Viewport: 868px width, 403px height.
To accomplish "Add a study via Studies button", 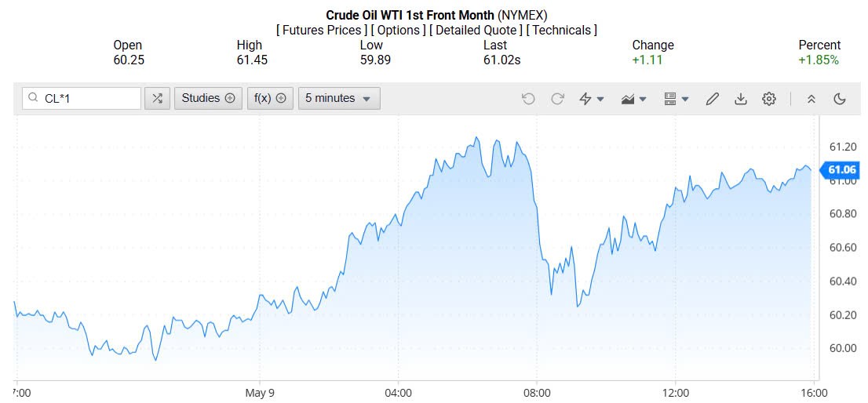I will pyautogui.click(x=208, y=98).
